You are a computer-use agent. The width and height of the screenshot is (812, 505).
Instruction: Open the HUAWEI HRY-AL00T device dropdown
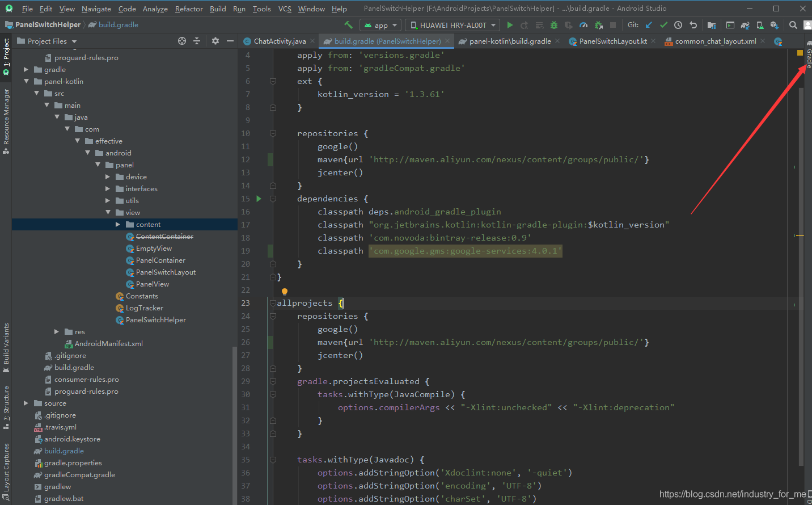pyautogui.click(x=452, y=25)
